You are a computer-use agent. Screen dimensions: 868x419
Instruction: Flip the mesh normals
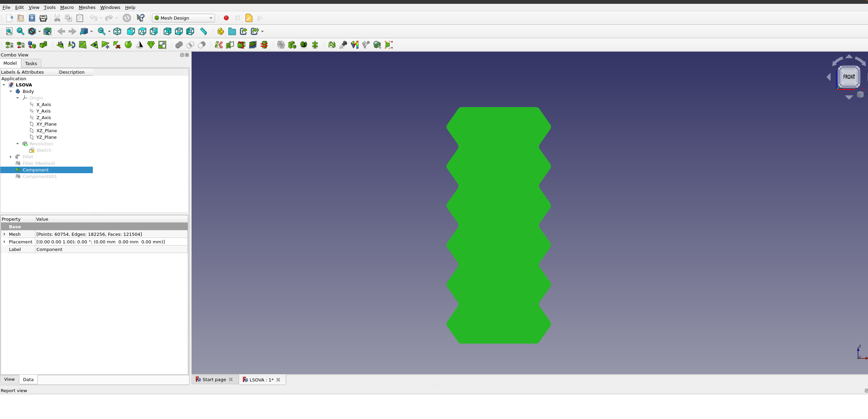(x=71, y=45)
